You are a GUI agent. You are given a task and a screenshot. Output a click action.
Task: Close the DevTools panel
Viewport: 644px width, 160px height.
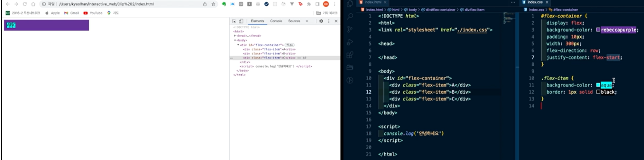336,21
